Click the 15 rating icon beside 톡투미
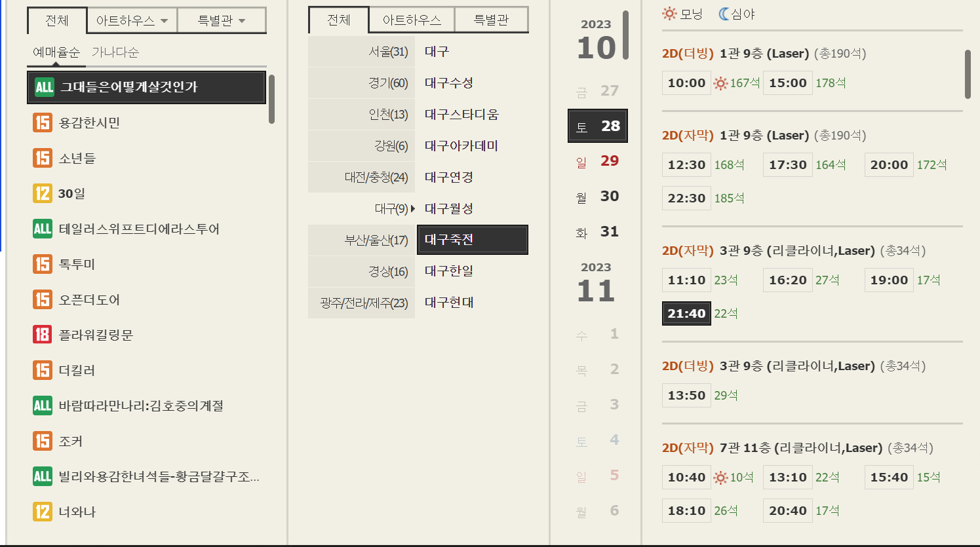980x547 pixels. (x=43, y=264)
